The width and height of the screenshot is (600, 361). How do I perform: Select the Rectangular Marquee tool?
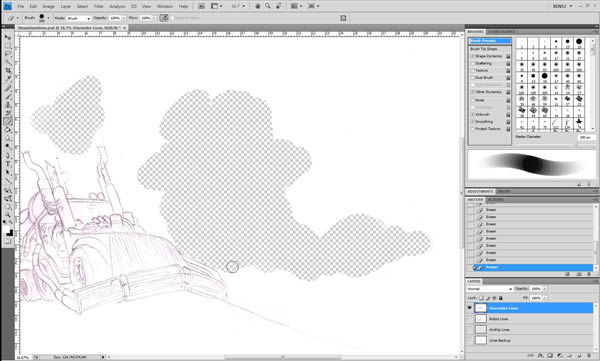pos(8,46)
